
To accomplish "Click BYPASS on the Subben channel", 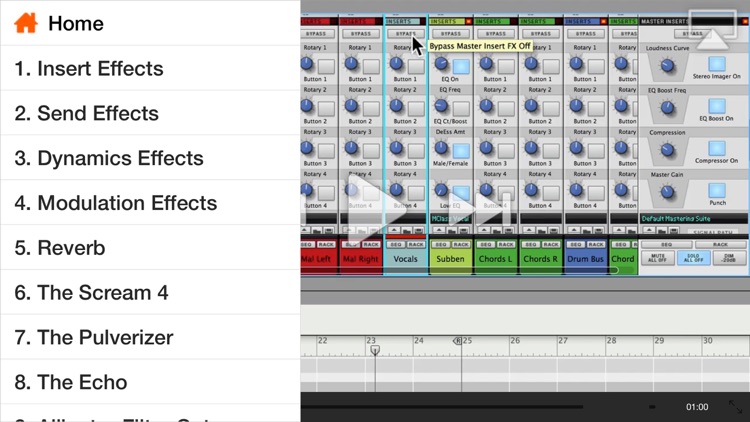I will pyautogui.click(x=451, y=34).
